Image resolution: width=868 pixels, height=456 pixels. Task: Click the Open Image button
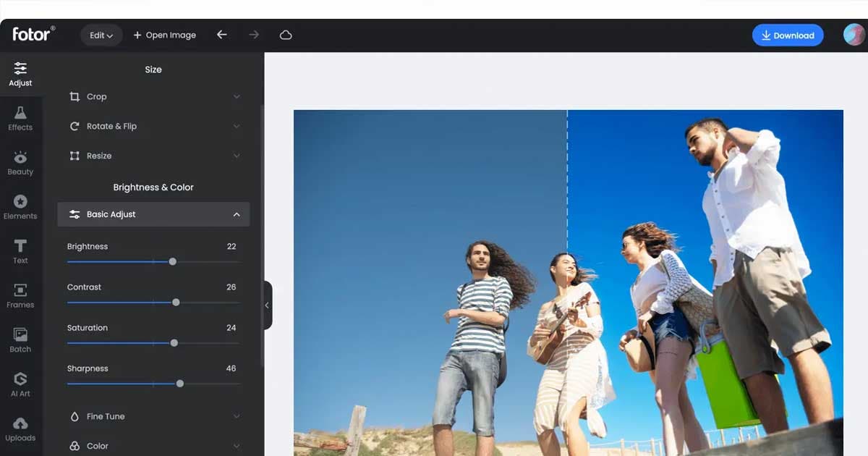tap(164, 35)
